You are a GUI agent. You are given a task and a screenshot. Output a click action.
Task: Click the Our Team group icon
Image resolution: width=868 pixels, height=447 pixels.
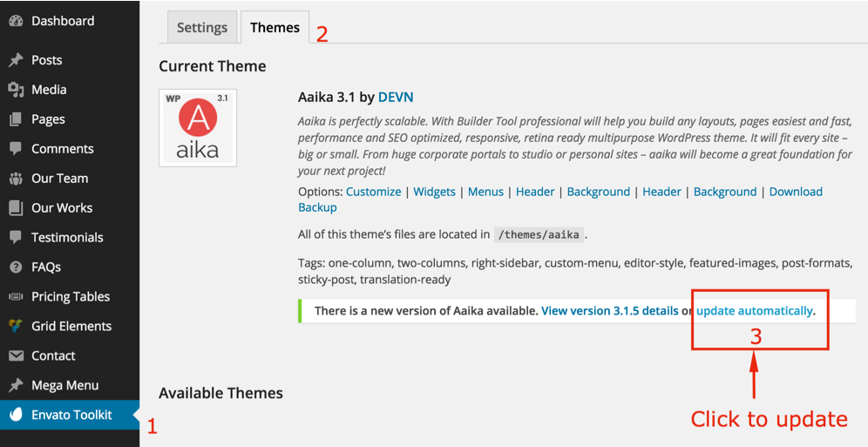click(16, 178)
